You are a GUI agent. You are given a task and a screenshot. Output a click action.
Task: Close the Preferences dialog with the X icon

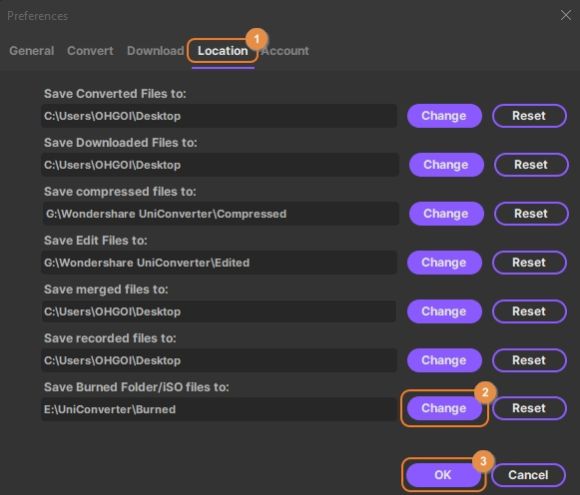coord(566,16)
